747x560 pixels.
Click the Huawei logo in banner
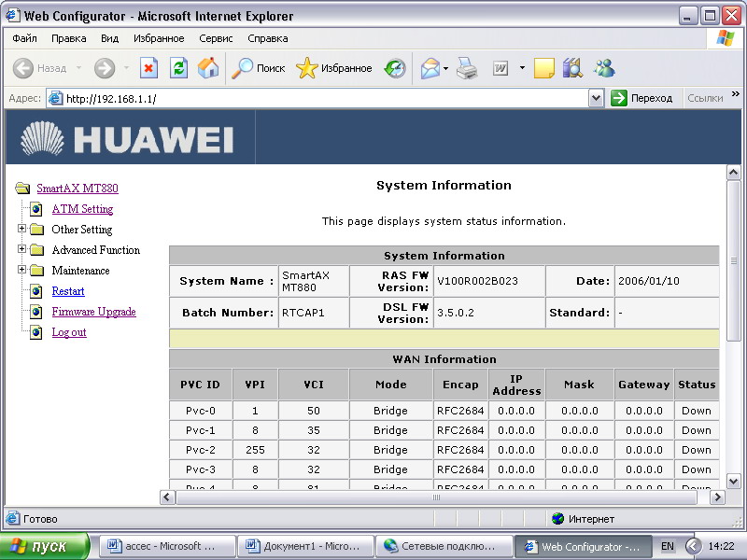(127, 139)
